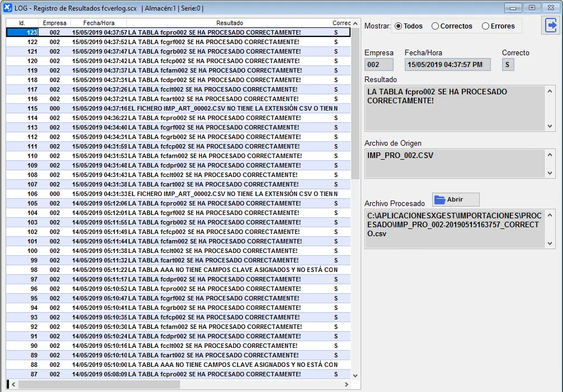Select log row with Id 115
Image resolution: width=563 pixels, height=392 pixels.
(x=178, y=108)
